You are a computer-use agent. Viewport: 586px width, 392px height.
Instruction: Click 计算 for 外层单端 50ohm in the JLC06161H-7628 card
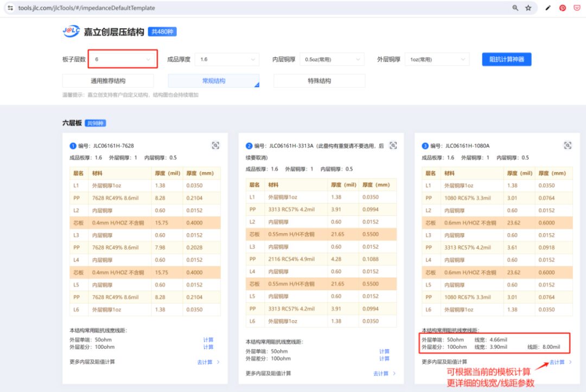(x=208, y=340)
